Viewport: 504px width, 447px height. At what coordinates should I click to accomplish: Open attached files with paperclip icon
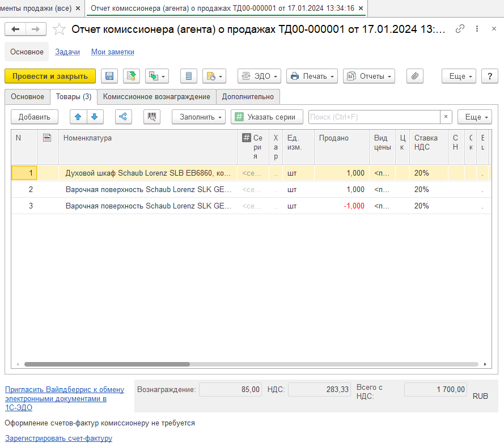click(x=414, y=76)
